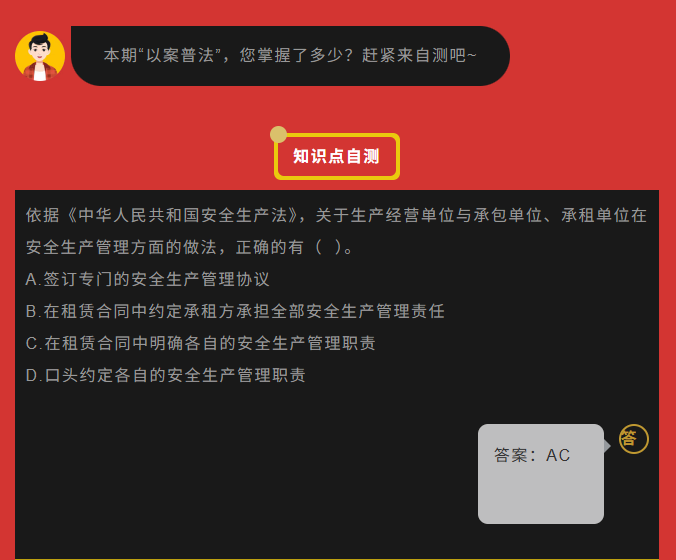Image resolution: width=676 pixels, height=560 pixels.
Task: Click the 赶紧来自测吧 text in the bubble
Action: pos(414,56)
